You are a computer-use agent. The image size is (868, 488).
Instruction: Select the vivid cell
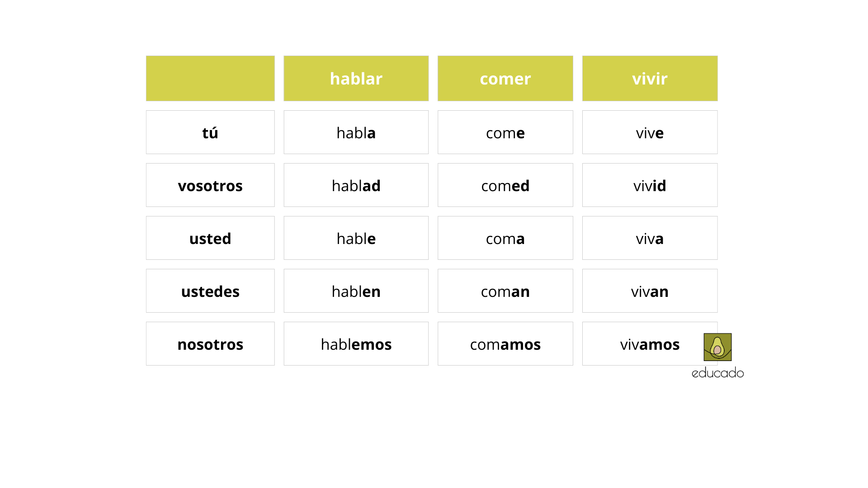click(x=650, y=185)
